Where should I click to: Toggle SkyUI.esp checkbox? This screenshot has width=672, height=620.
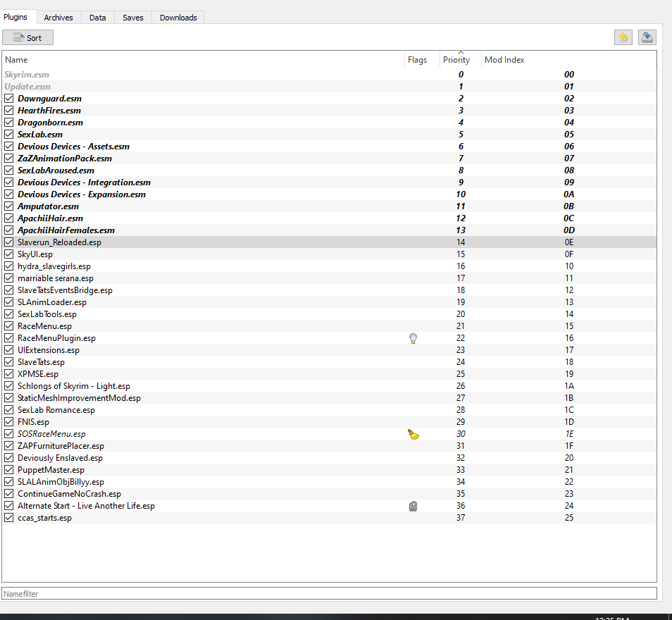[9, 254]
